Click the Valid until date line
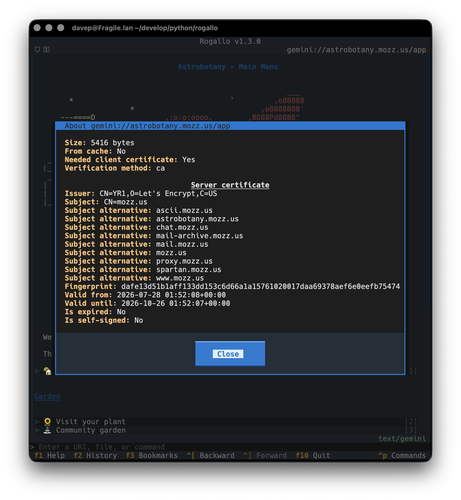This screenshot has width=461, height=500. pos(147,303)
